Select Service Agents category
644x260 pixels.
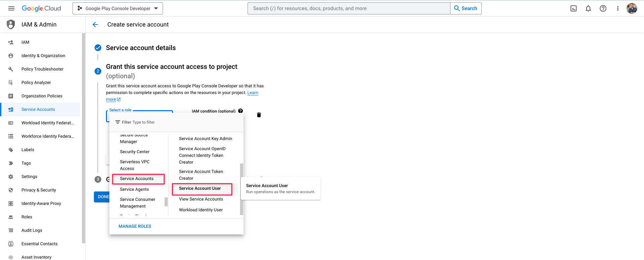pyautogui.click(x=135, y=189)
